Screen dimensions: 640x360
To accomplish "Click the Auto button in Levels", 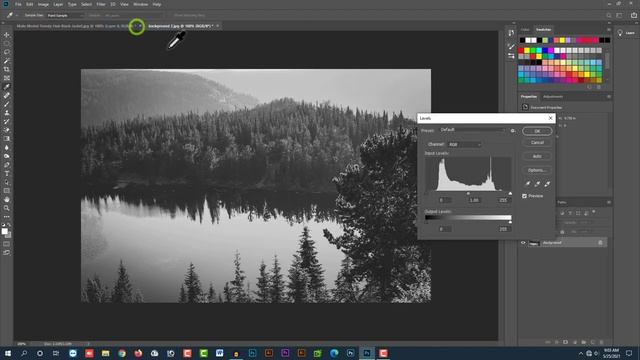I will coord(537,156).
